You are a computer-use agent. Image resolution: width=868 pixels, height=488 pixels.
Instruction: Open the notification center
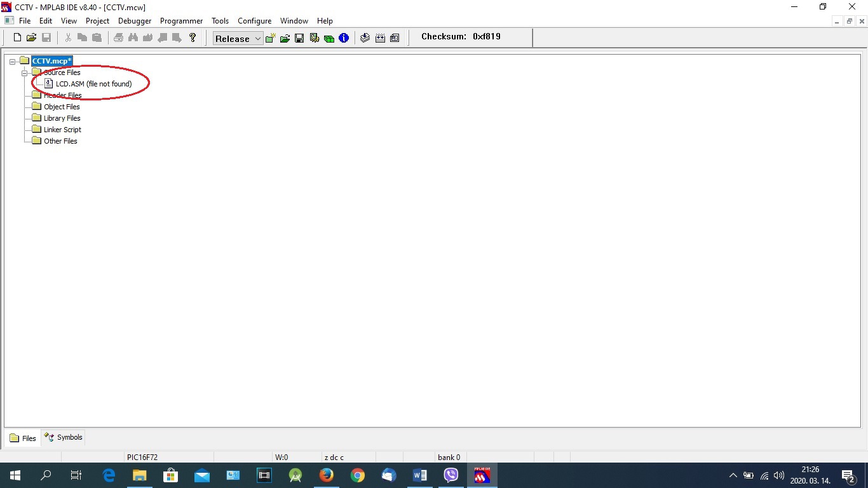848,475
